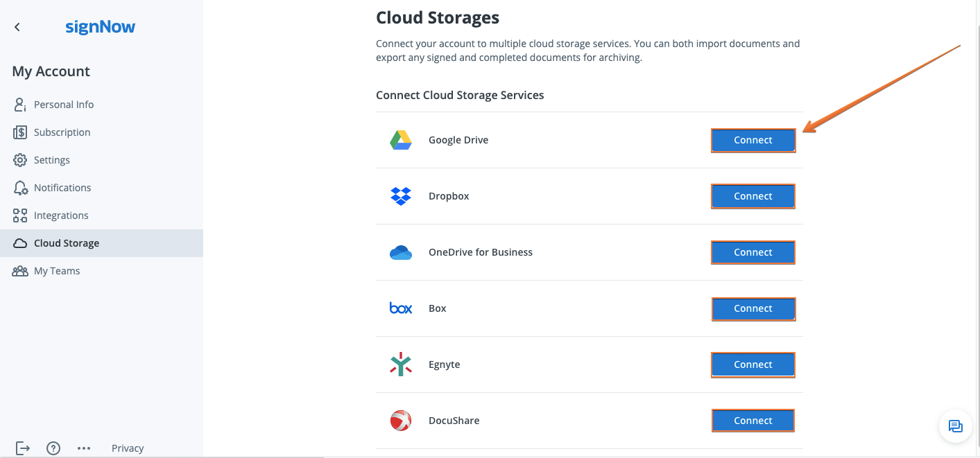980x458 pixels.
Task: Connect OneDrive for Business
Action: click(x=753, y=252)
